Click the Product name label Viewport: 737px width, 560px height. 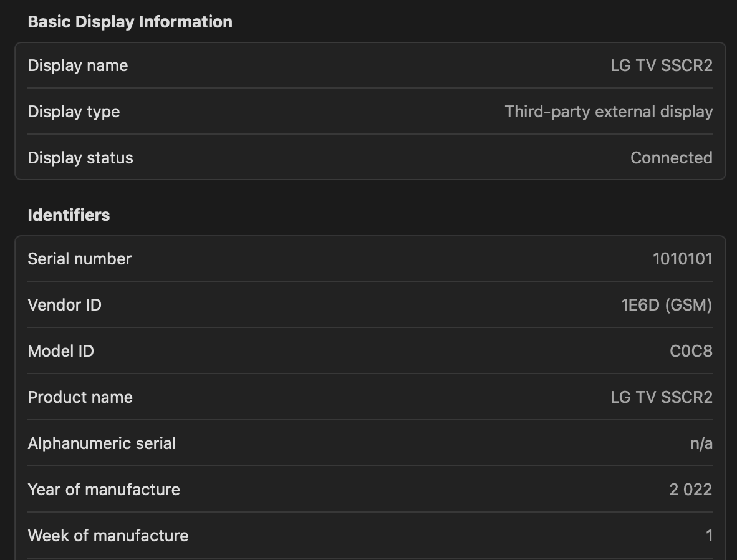coord(80,397)
